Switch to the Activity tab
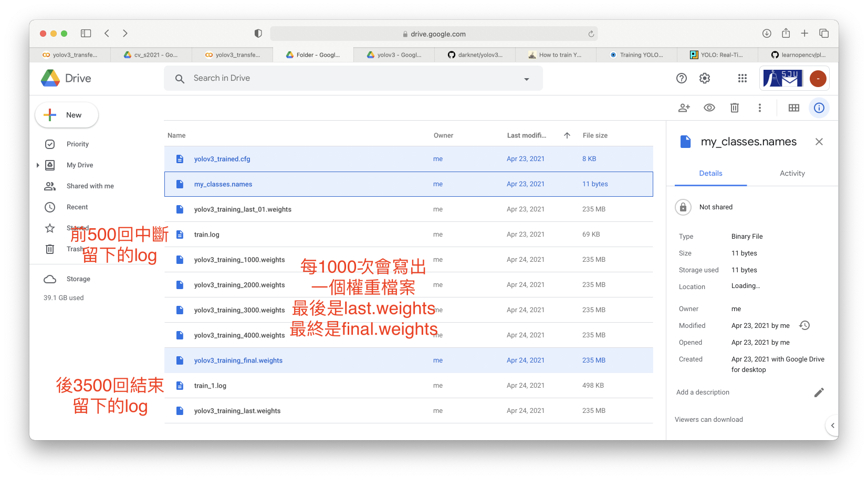 (x=792, y=174)
